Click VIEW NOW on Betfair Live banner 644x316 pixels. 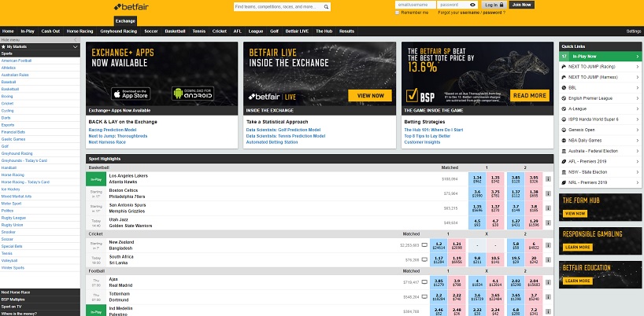370,95
